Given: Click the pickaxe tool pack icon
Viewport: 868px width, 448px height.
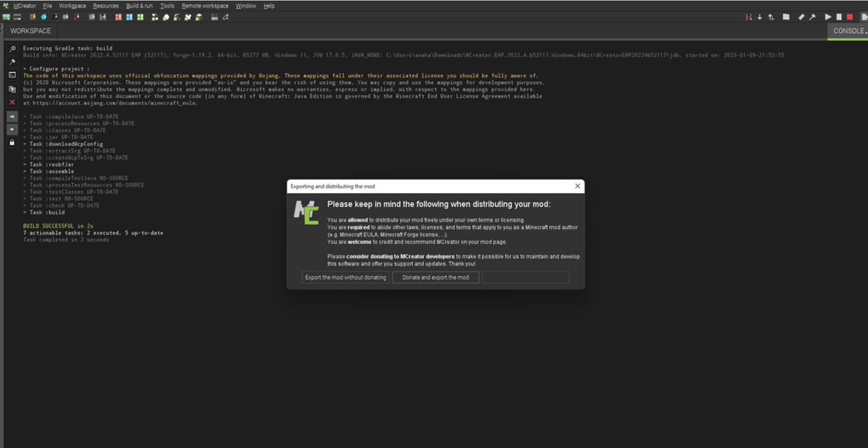Looking at the screenshot, I should [177, 17].
